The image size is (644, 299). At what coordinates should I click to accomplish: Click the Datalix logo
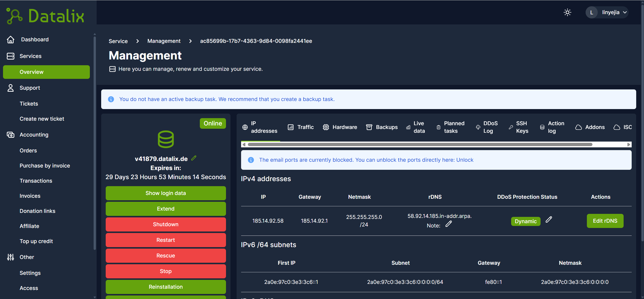pyautogui.click(x=45, y=16)
